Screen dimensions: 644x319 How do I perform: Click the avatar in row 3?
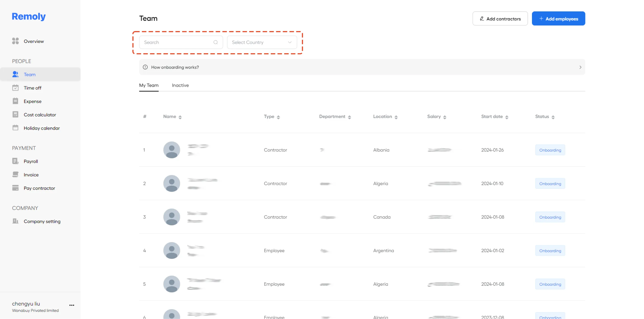172,217
